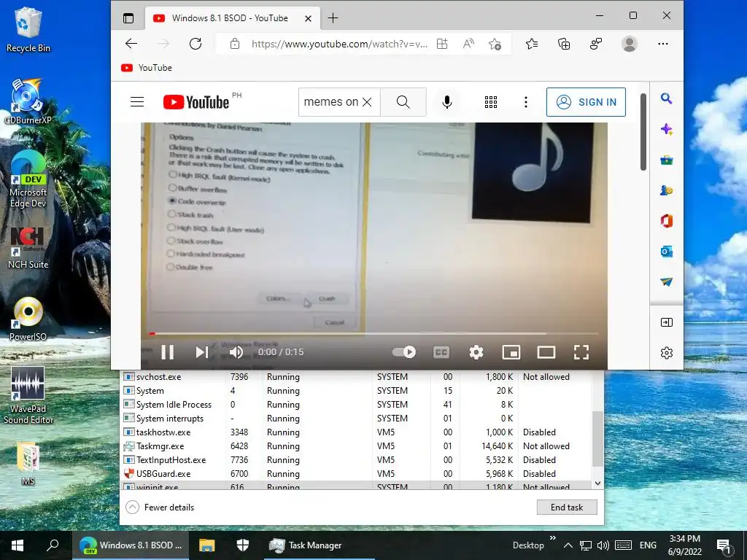Screen dimensions: 747x560
Task: Select USBGuard.exe process row
Action: pyautogui.click(x=356, y=474)
